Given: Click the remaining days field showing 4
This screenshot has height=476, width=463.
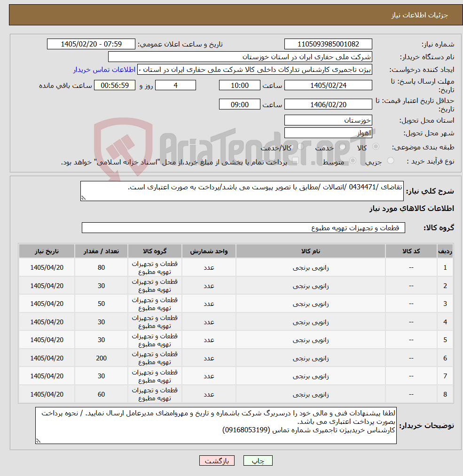Looking at the screenshot, I should click(175, 86).
